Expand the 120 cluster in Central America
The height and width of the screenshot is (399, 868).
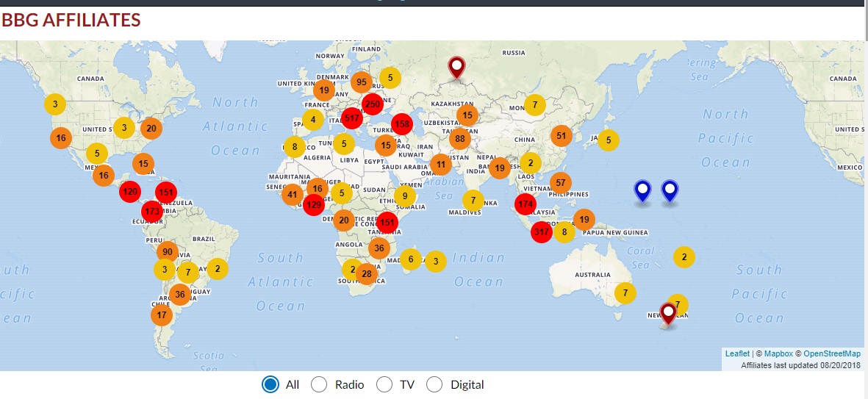pyautogui.click(x=130, y=192)
